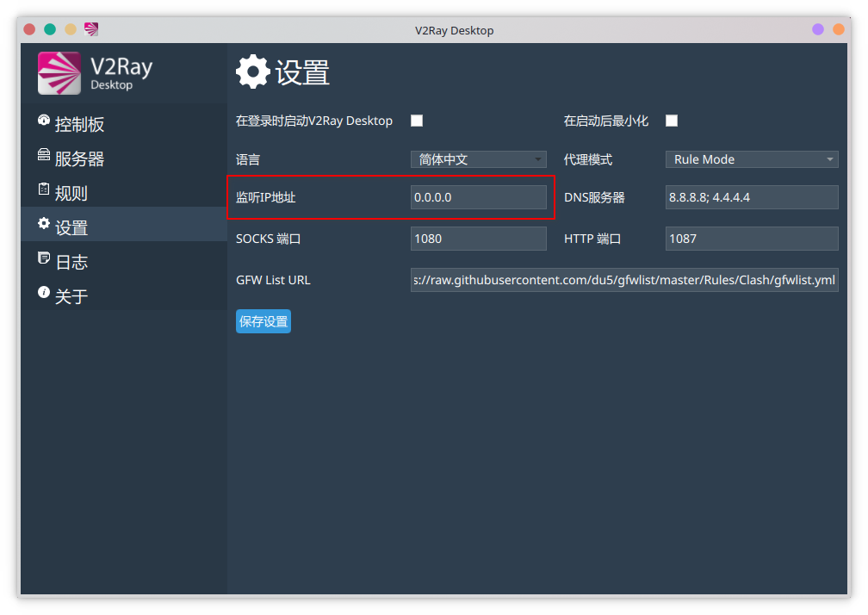Enable 在登录时启动V2Ray Desktop checkbox
The height and width of the screenshot is (615, 868).
(417, 121)
